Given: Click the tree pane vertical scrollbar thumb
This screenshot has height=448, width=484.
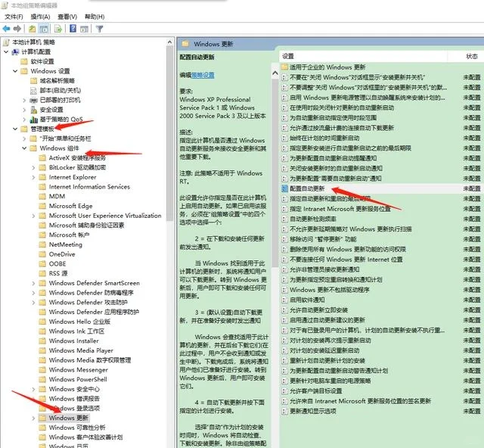Looking at the screenshot, I should click(169, 134).
